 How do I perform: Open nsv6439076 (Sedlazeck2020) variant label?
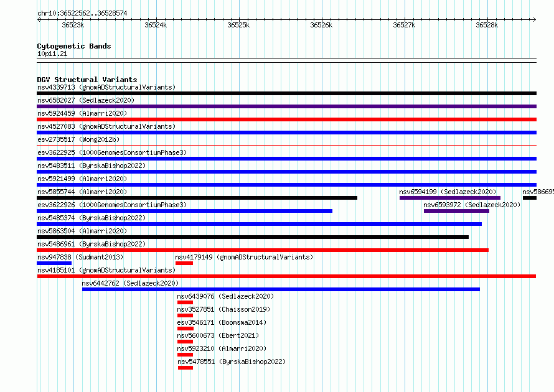225,296
